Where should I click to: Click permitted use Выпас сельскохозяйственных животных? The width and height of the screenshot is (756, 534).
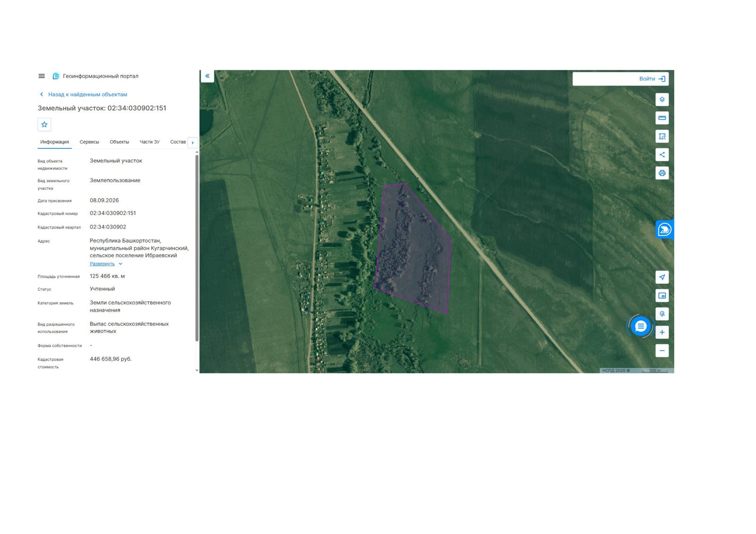point(129,328)
